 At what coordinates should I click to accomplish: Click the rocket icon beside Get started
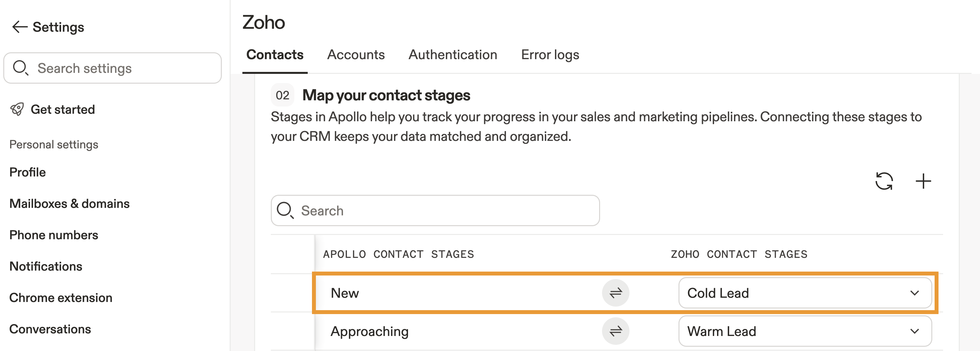(x=17, y=109)
